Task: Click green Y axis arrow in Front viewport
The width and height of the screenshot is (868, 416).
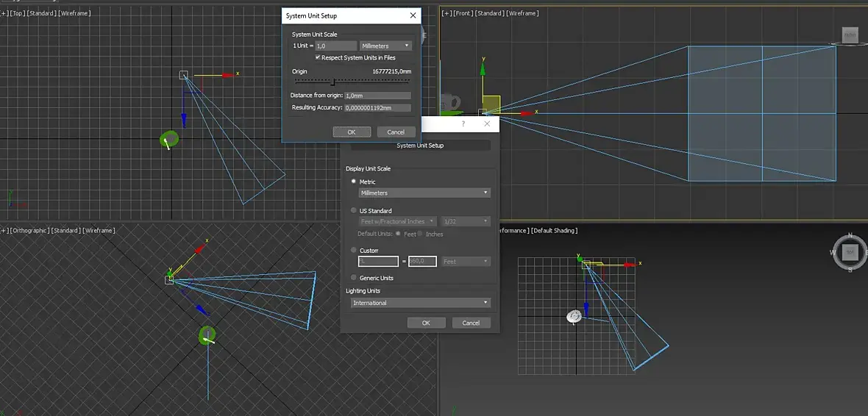Action: (x=483, y=68)
